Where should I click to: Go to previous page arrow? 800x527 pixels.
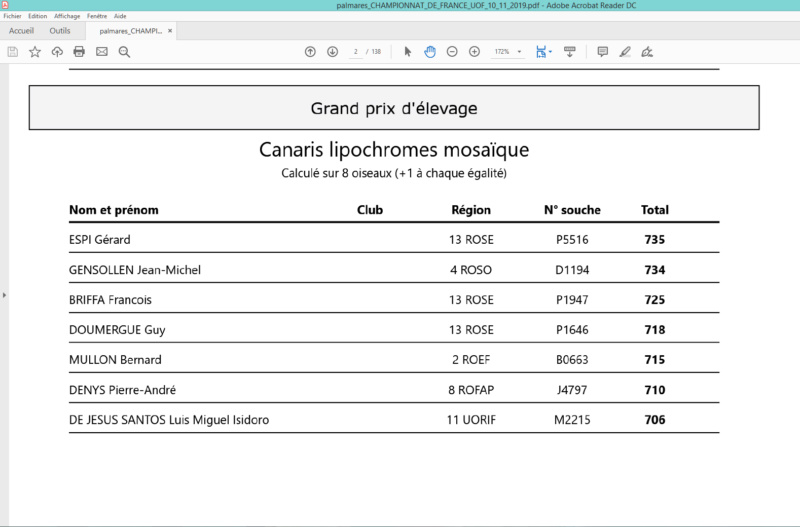(310, 52)
